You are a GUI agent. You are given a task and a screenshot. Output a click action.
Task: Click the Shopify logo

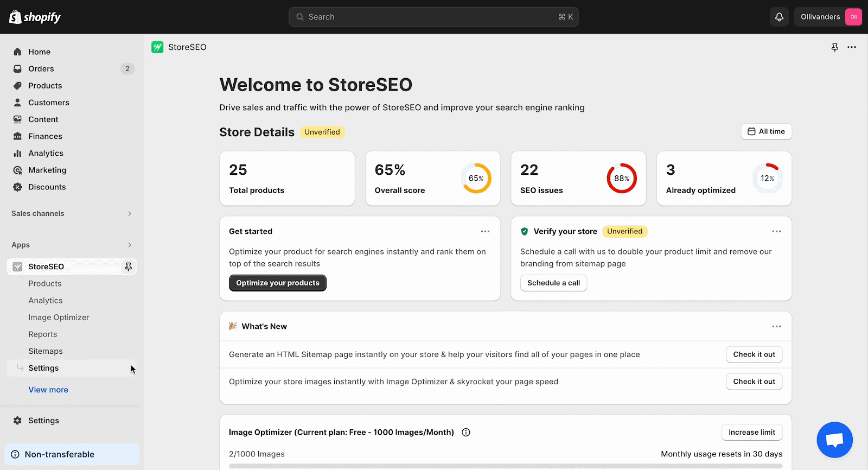click(x=35, y=17)
